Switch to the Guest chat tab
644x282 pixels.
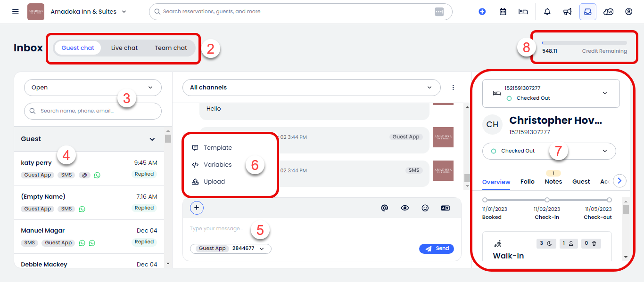(78, 48)
